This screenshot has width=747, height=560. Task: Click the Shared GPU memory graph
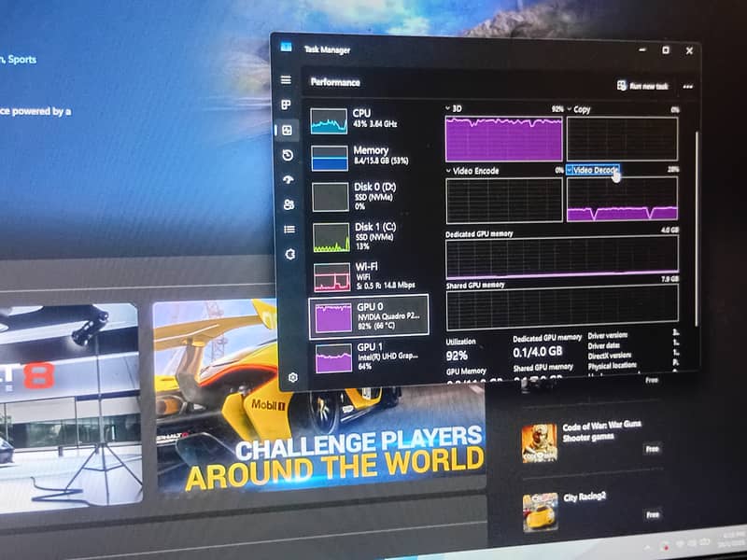click(x=562, y=308)
